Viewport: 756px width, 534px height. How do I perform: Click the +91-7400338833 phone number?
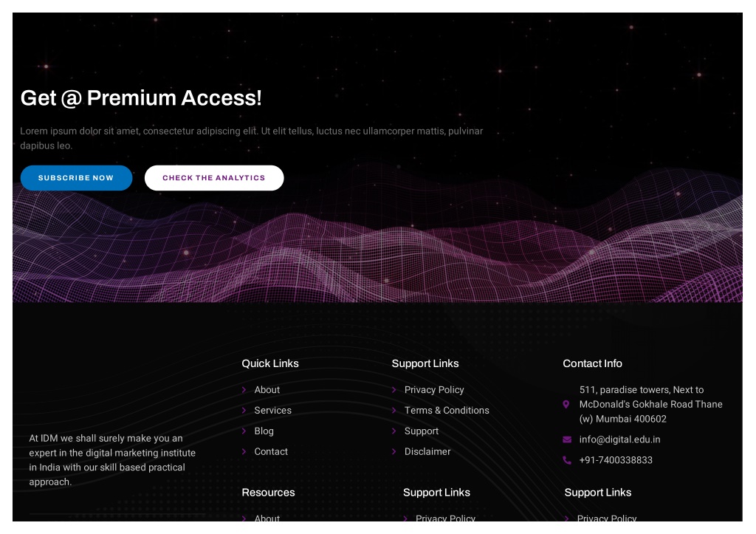pos(616,460)
